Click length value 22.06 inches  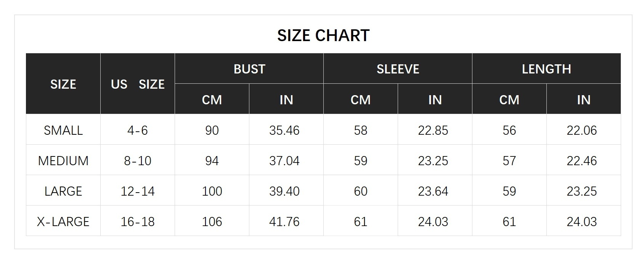pyautogui.click(x=582, y=130)
